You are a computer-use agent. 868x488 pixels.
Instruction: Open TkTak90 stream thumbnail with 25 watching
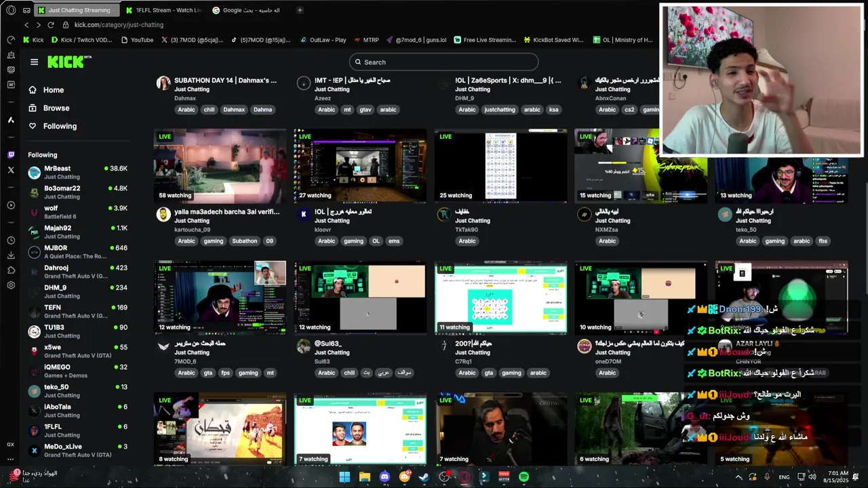tap(500, 167)
